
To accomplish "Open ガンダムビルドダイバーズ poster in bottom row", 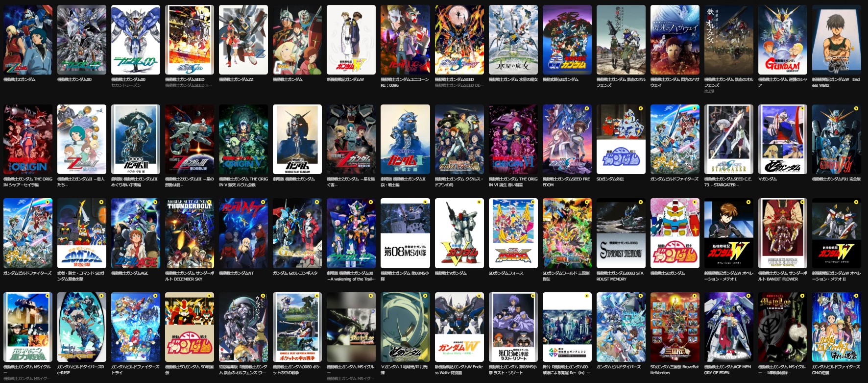I will [x=621, y=327].
